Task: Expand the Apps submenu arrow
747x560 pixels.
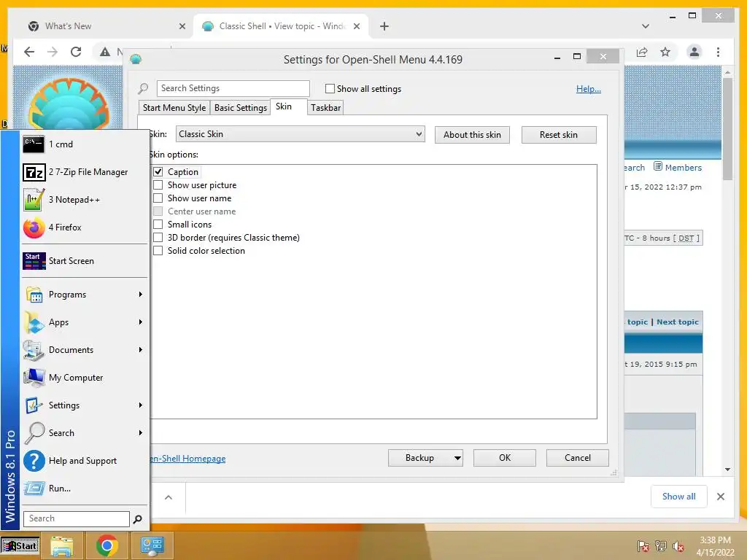Action: 141,322
